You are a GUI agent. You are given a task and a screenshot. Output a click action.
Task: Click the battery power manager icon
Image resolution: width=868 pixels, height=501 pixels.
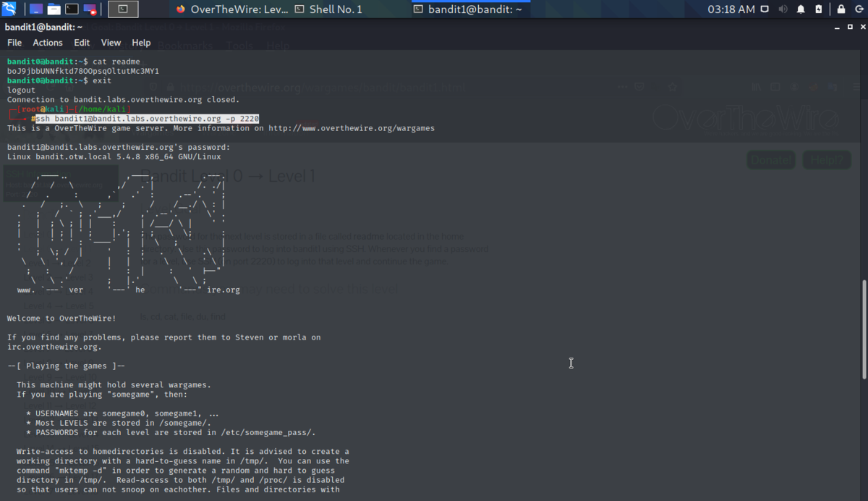point(818,9)
